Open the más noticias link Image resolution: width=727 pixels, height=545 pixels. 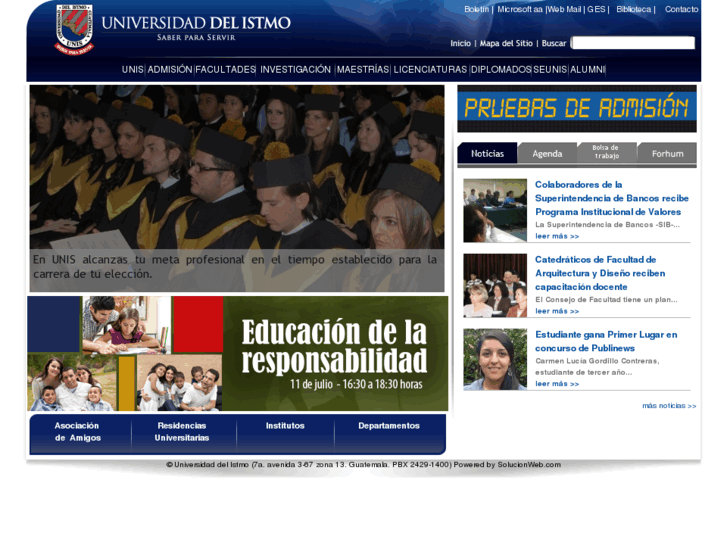[669, 406]
